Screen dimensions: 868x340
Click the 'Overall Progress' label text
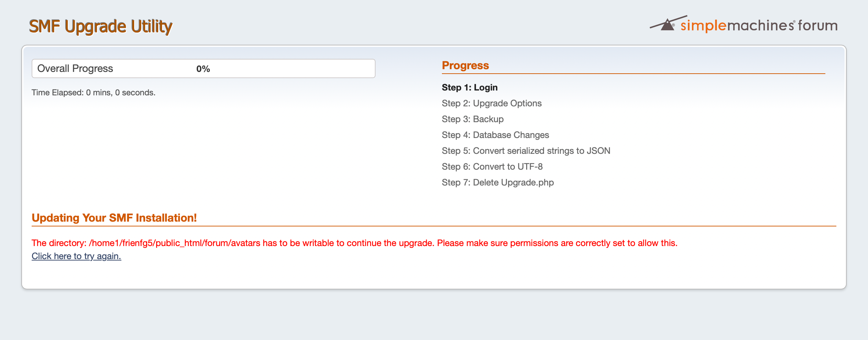point(75,68)
